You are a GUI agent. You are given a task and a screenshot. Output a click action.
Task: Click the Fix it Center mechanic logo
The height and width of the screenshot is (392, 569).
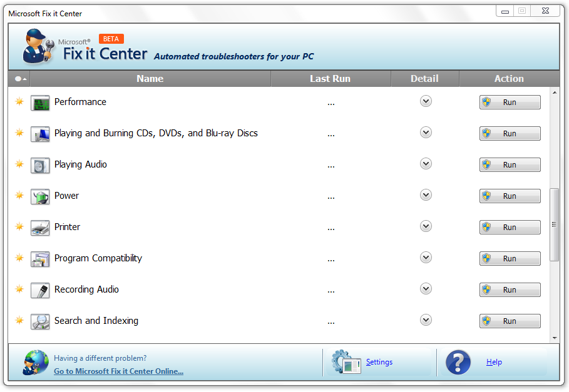(38, 46)
